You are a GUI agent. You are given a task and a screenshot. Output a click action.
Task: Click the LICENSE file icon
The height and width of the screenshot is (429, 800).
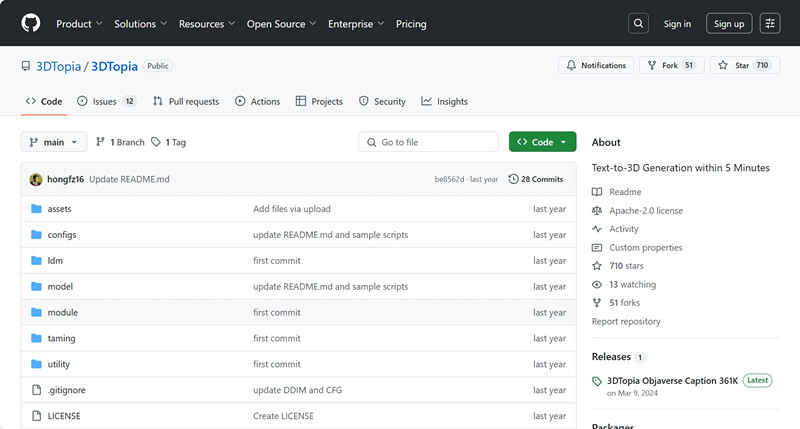coord(36,416)
